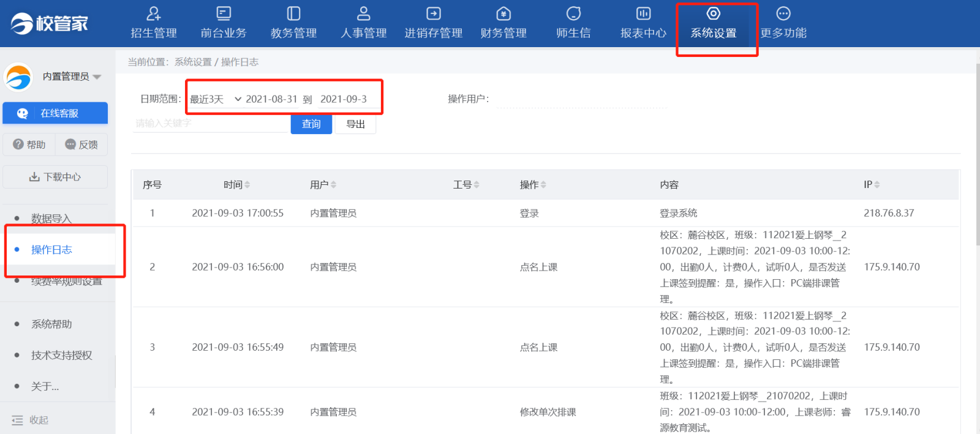Open the 报表中心 module icon

coord(644,13)
